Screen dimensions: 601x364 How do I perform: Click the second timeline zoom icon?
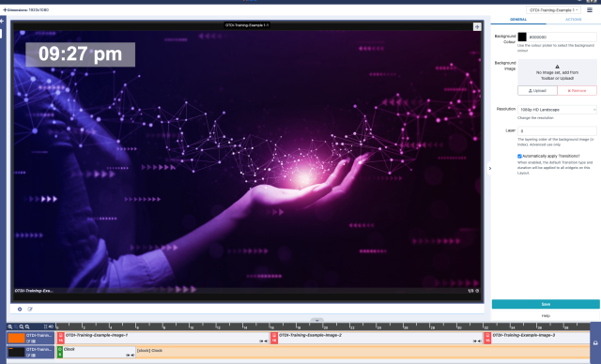click(x=16, y=326)
